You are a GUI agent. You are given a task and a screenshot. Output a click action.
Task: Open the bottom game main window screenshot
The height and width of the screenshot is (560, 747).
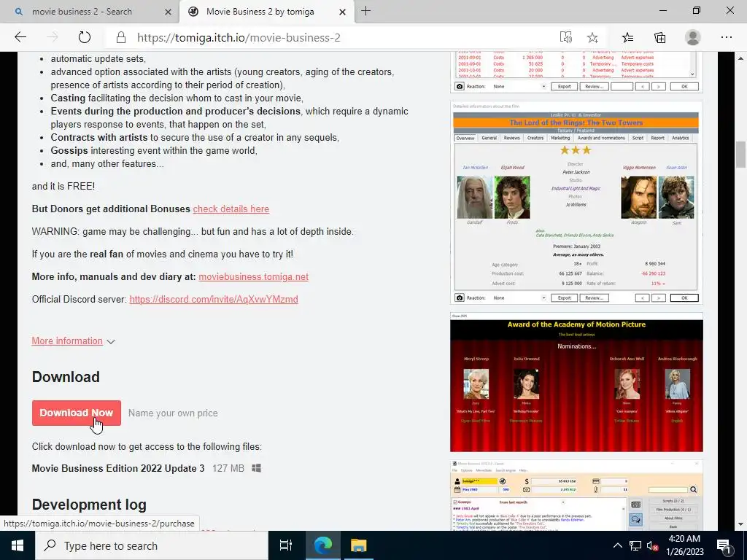click(x=576, y=495)
